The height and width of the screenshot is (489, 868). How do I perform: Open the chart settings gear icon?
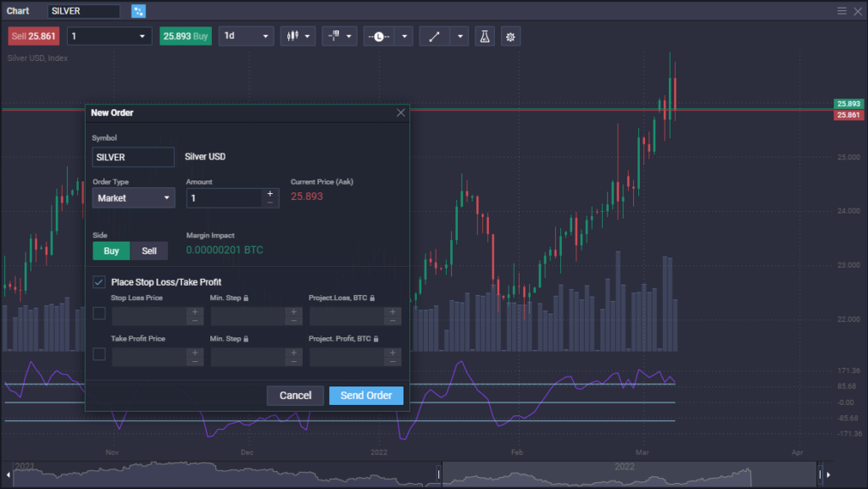pyautogui.click(x=509, y=36)
